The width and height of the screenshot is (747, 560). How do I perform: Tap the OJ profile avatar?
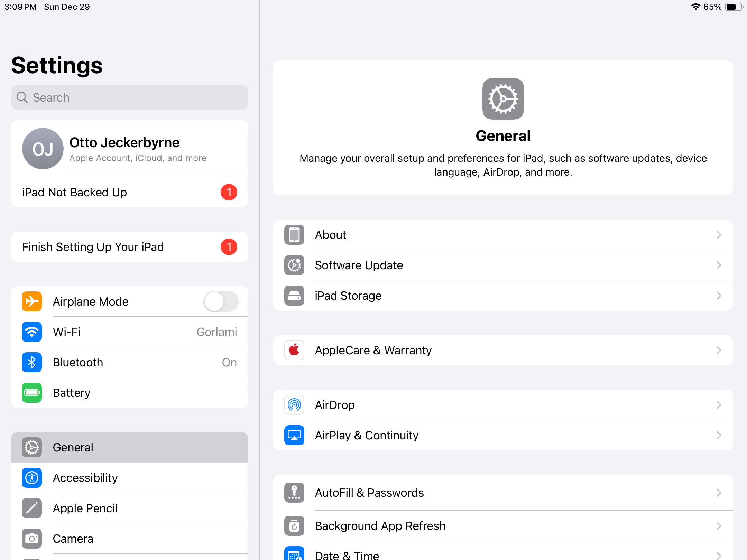(x=43, y=149)
